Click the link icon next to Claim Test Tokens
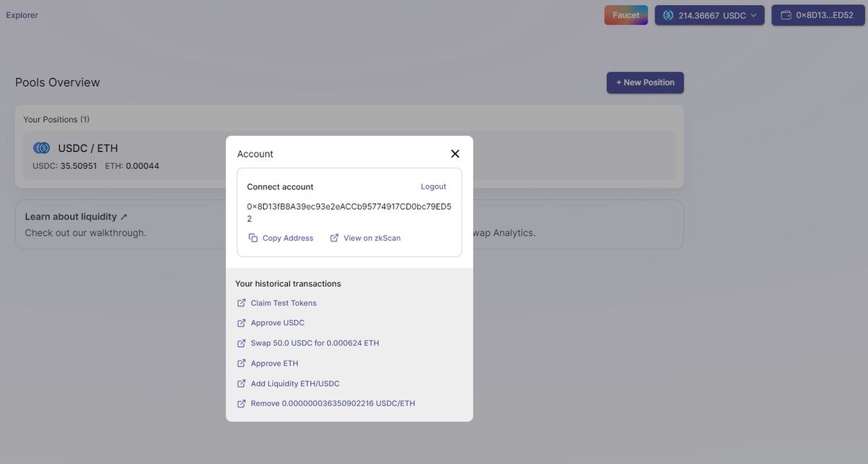Screen dimensions: 868x464 coord(242,303)
